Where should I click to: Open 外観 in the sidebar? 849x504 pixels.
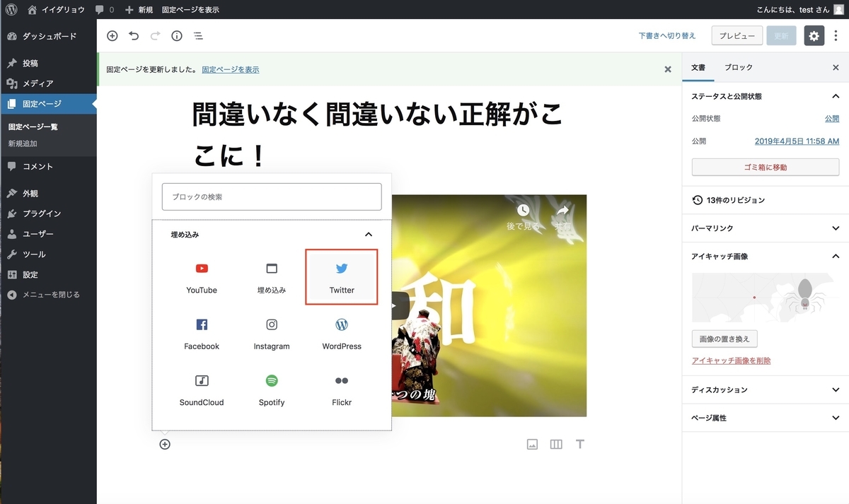pyautogui.click(x=48, y=194)
